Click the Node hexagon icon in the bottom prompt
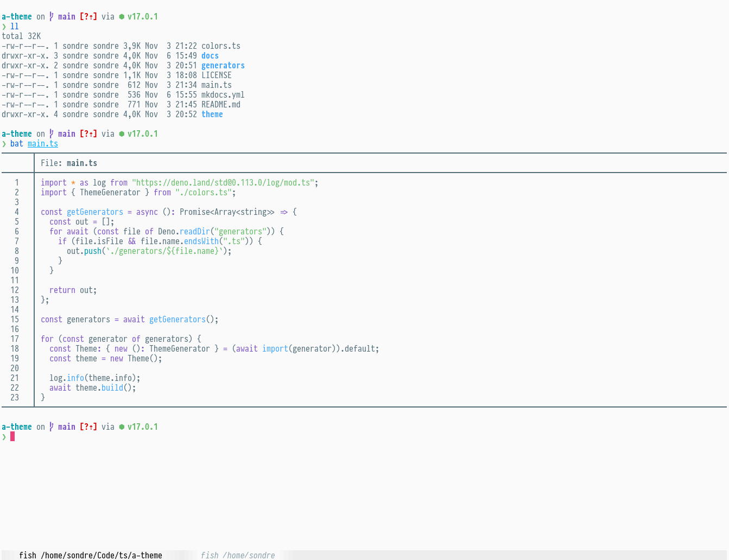This screenshot has height=560, width=729. (x=122, y=427)
